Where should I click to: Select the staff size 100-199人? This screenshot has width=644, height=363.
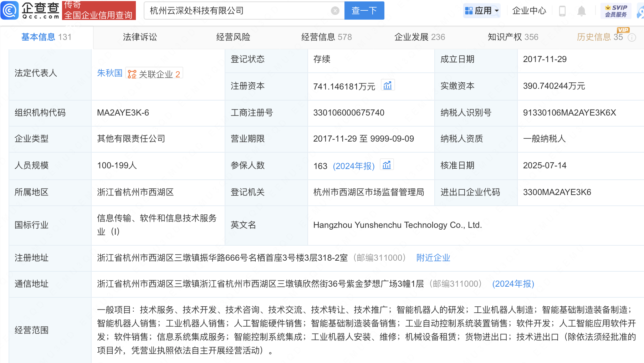pyautogui.click(x=117, y=165)
